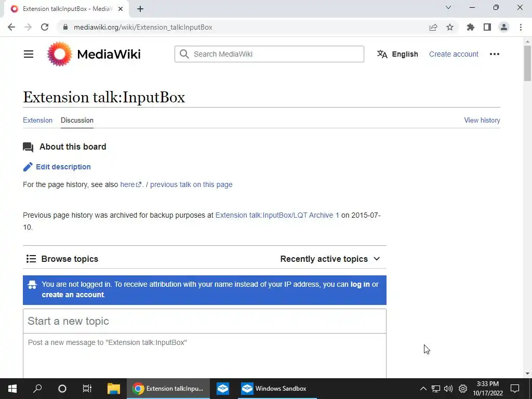Open File Explorer from the taskbar
The height and width of the screenshot is (399, 532).
(114, 389)
